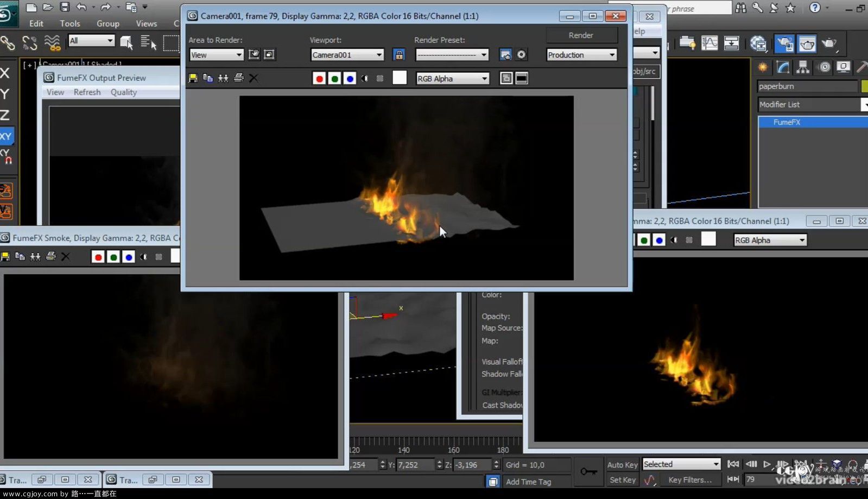Click Edit Region icon beside Area to Render

[254, 54]
